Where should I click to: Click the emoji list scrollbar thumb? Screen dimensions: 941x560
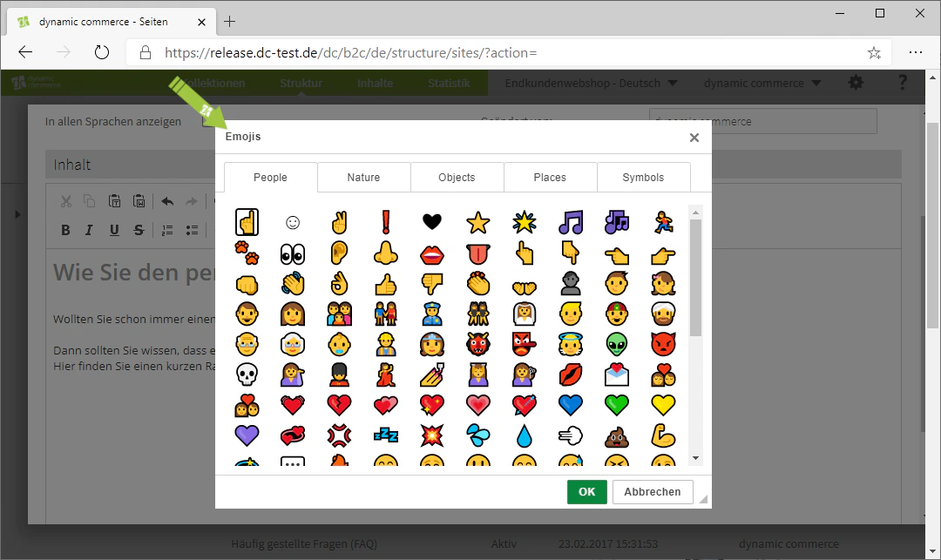pos(695,278)
